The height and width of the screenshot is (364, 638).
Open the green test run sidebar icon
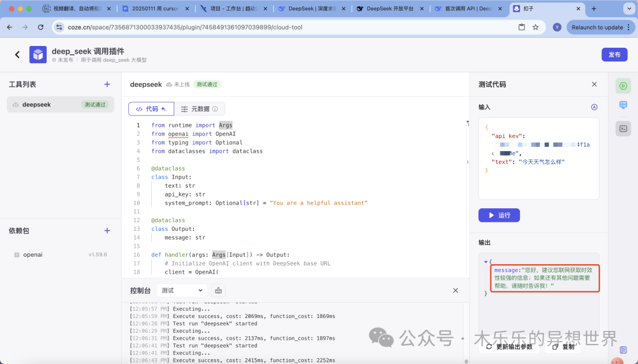(623, 86)
